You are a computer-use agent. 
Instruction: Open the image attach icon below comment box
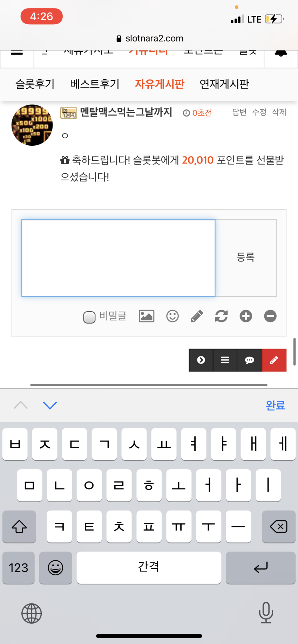pyautogui.click(x=147, y=316)
